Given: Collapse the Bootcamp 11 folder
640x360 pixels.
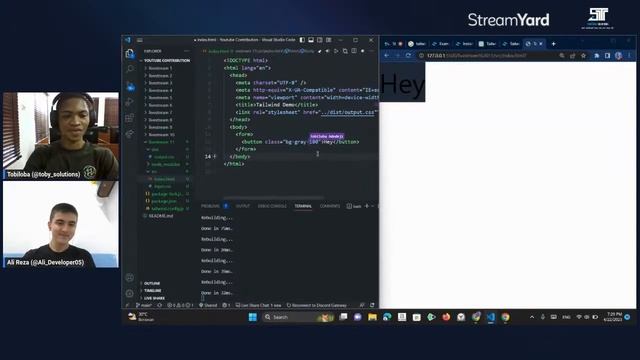Looking at the screenshot, I should (x=161, y=142).
